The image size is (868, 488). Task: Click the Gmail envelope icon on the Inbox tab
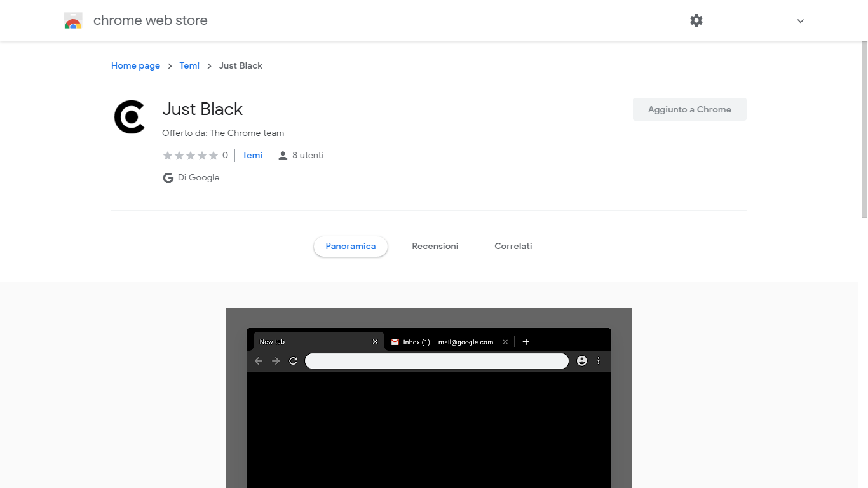click(x=396, y=342)
